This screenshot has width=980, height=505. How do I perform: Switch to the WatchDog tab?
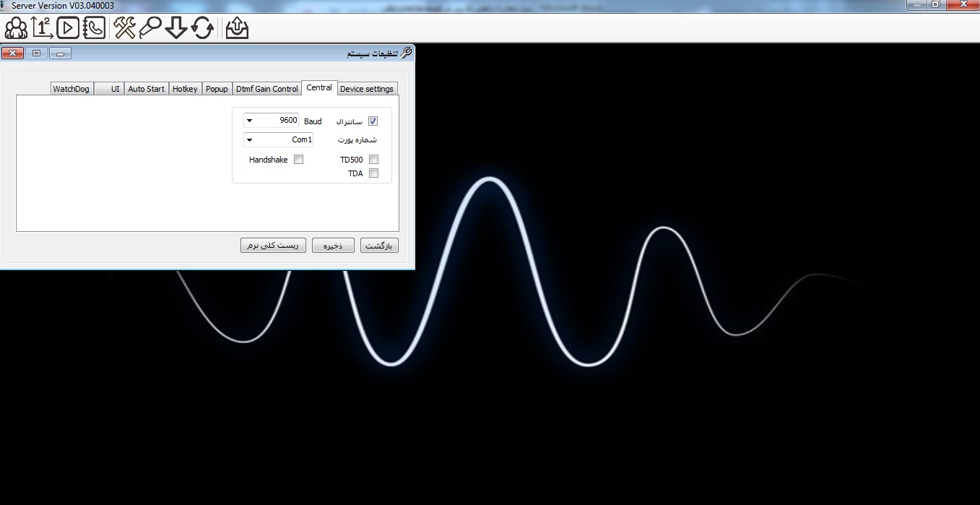71,89
